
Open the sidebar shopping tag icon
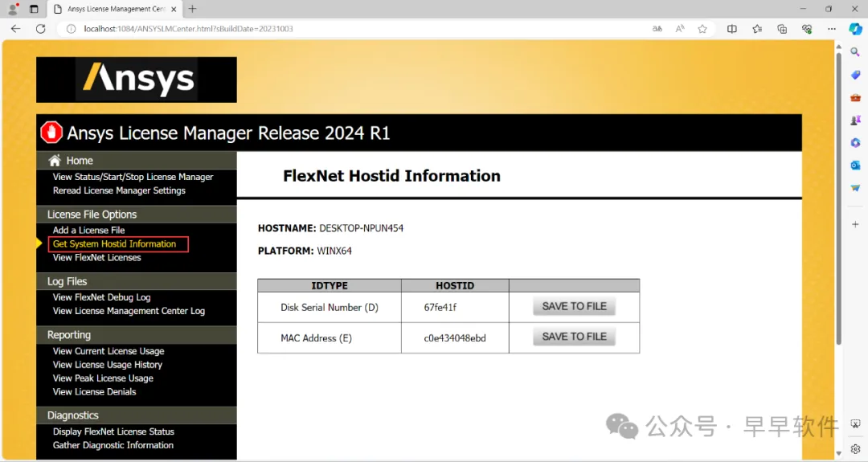point(855,75)
